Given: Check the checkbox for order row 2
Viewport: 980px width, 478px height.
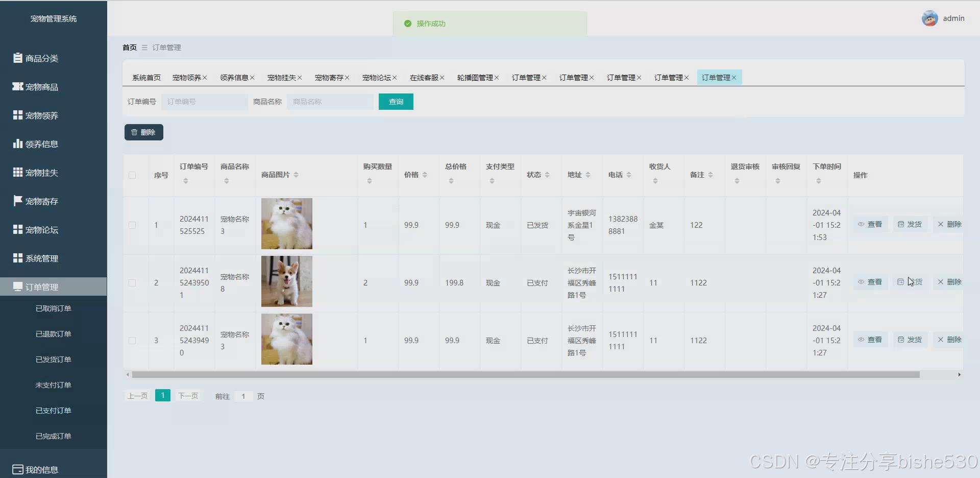Looking at the screenshot, I should pos(132,283).
